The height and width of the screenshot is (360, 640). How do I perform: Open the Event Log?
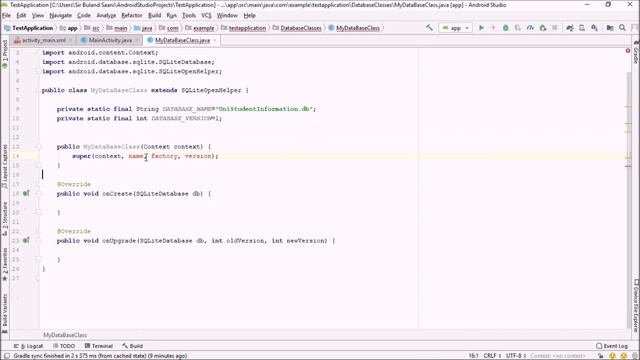tap(611, 346)
